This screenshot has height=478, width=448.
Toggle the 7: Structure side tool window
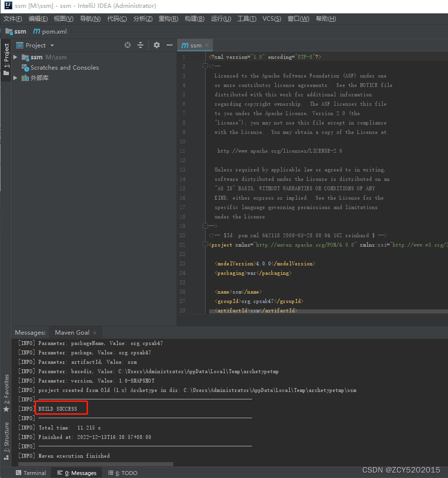6,441
